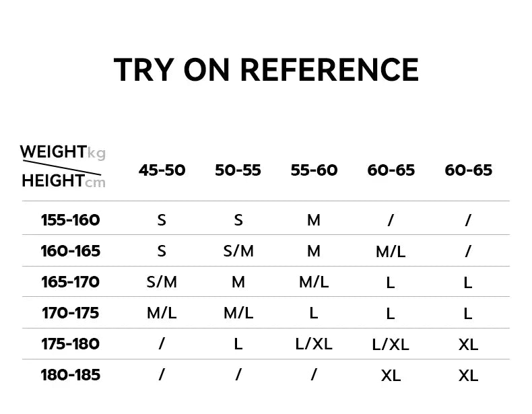Select the 45-50 weight column header
The image size is (532, 414).
point(162,170)
